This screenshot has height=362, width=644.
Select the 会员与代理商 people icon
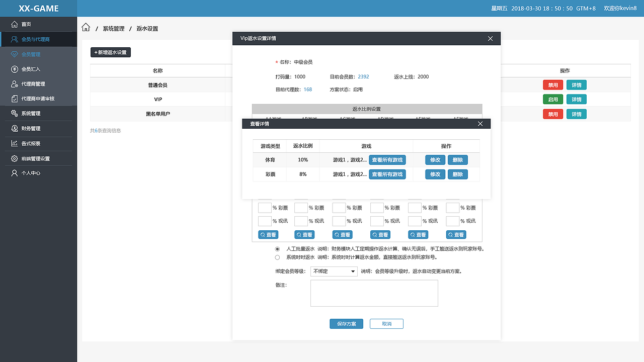pyautogui.click(x=14, y=39)
